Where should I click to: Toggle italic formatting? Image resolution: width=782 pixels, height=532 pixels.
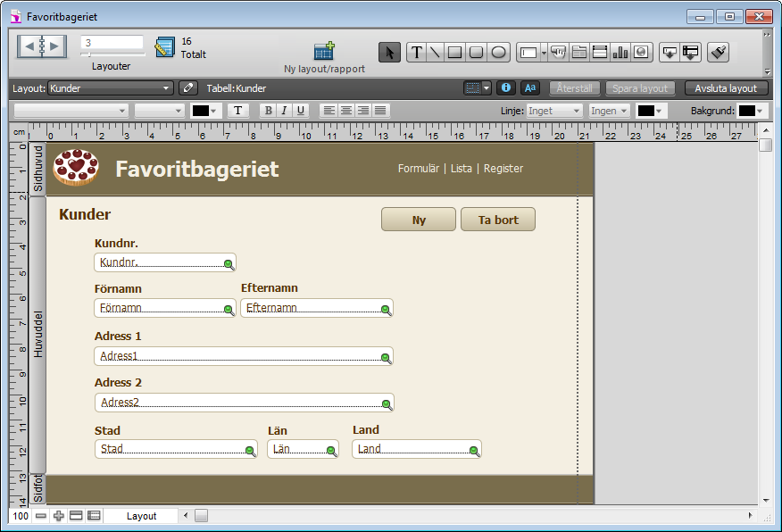pyautogui.click(x=284, y=111)
